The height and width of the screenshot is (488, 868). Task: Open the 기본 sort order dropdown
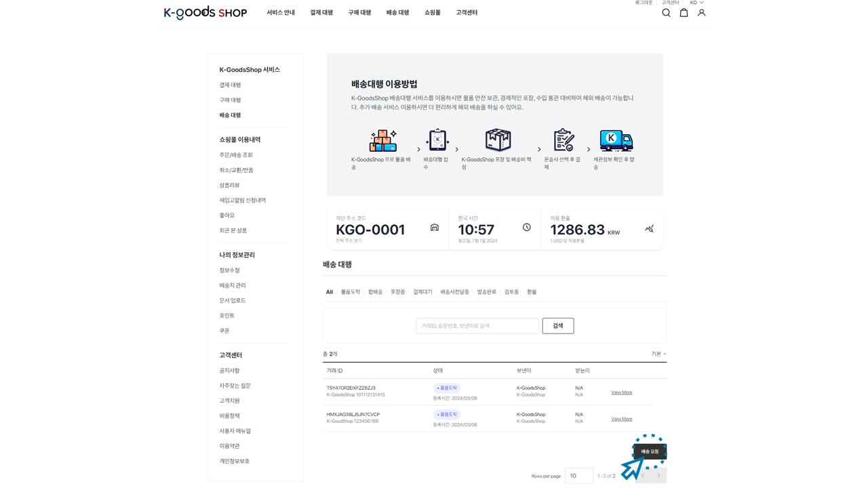tap(658, 354)
